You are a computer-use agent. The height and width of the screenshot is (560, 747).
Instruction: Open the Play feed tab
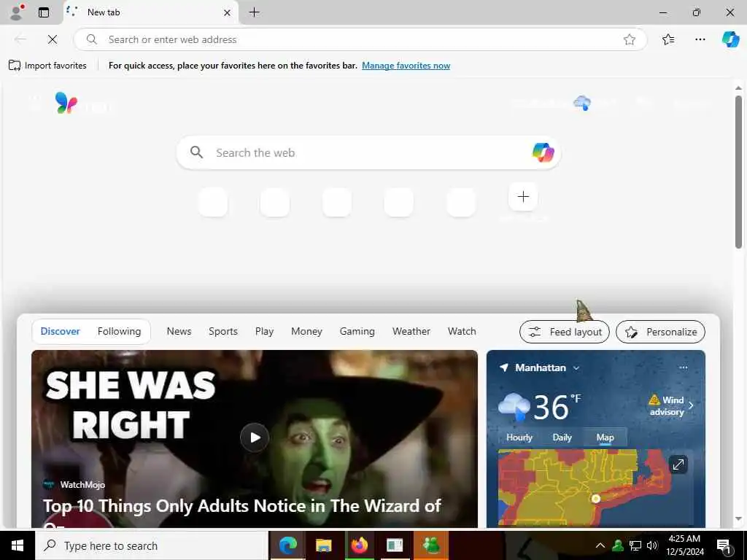tap(264, 332)
